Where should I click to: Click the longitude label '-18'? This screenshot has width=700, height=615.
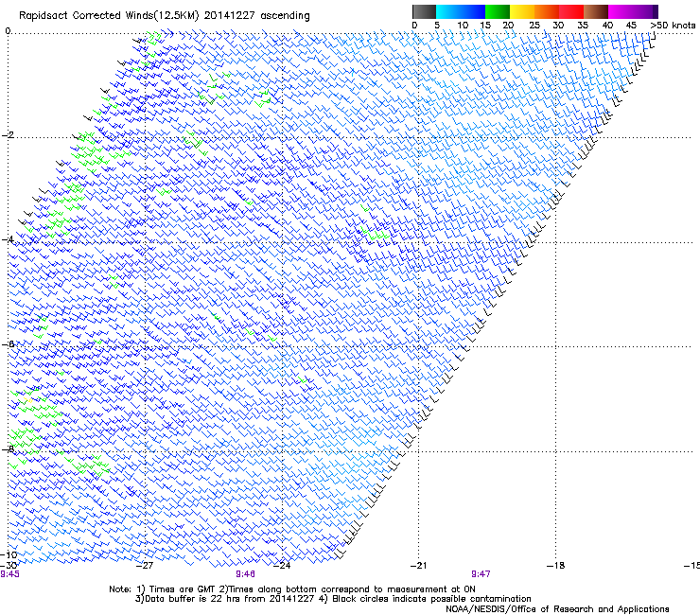tap(556, 566)
